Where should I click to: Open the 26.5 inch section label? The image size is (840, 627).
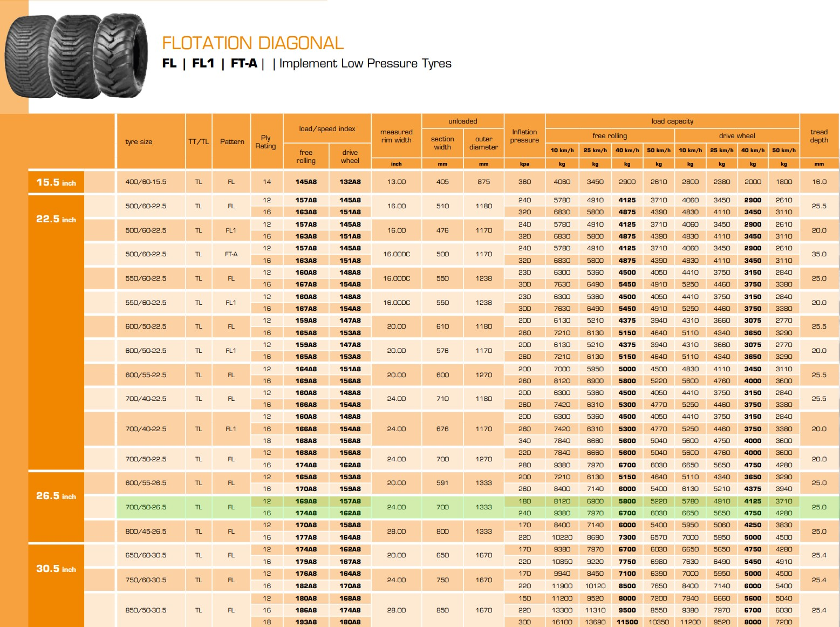56,496
